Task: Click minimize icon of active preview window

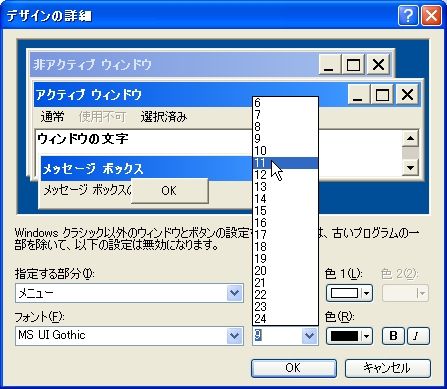Action: point(359,95)
